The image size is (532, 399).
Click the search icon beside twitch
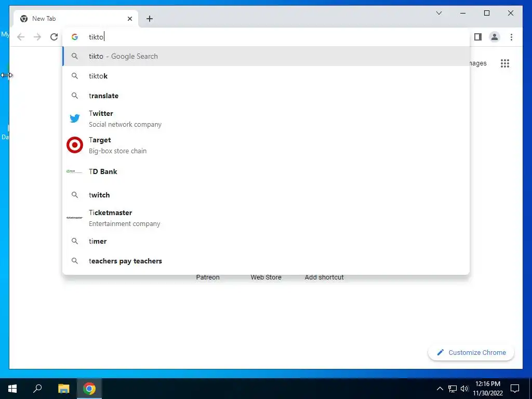pos(75,195)
